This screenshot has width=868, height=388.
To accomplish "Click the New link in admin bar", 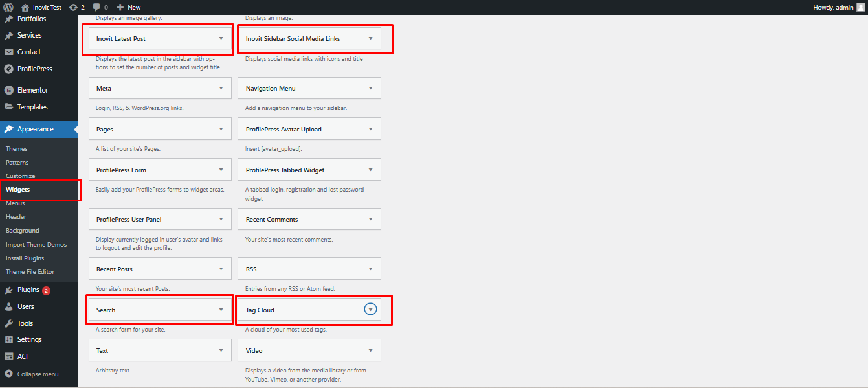I will 134,7.
